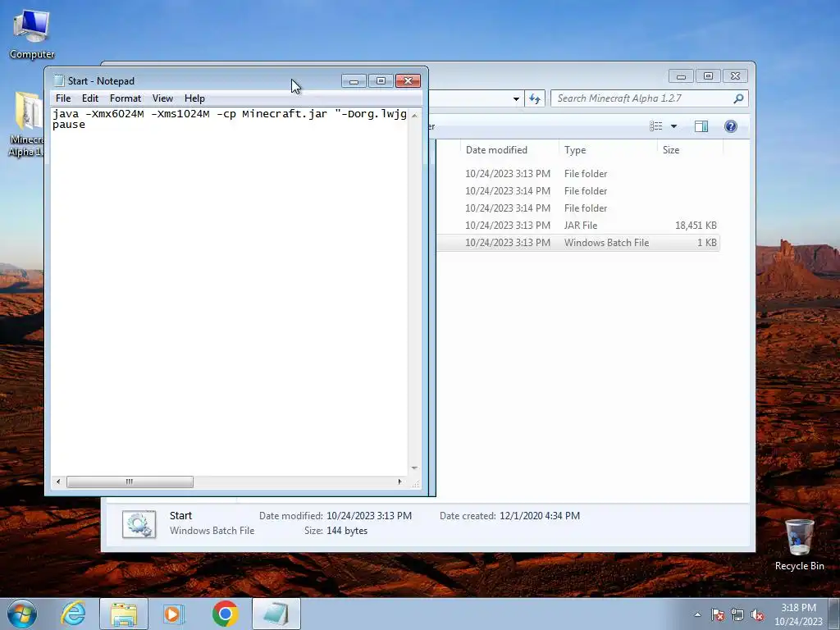Open the Explorer help icon
The image size is (840, 630).
tap(731, 126)
